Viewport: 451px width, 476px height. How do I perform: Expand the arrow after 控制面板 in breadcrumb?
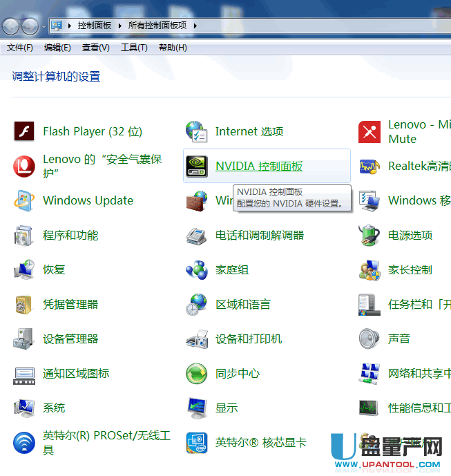pos(119,26)
